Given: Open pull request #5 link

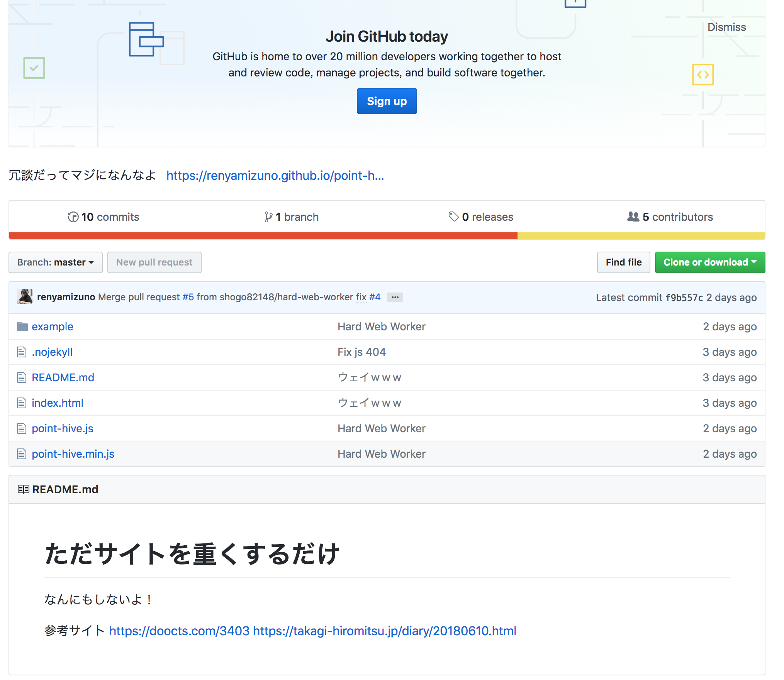Looking at the screenshot, I should pyautogui.click(x=188, y=297).
